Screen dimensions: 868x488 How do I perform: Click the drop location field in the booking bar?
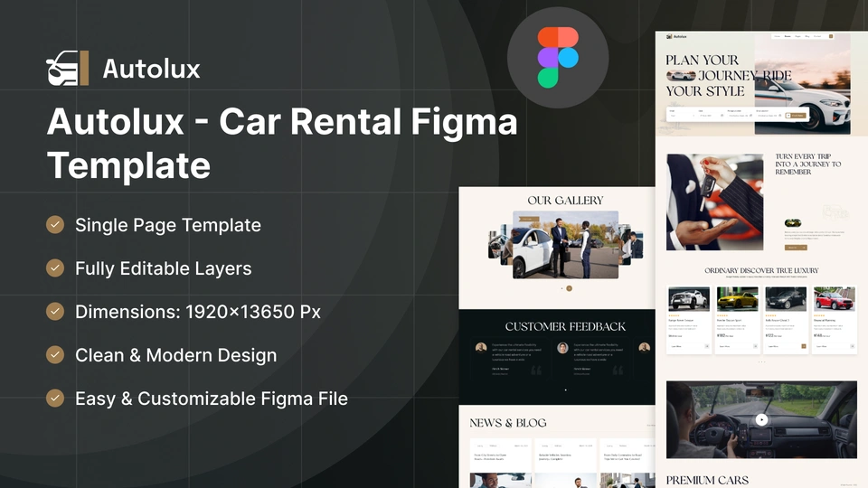(x=769, y=115)
